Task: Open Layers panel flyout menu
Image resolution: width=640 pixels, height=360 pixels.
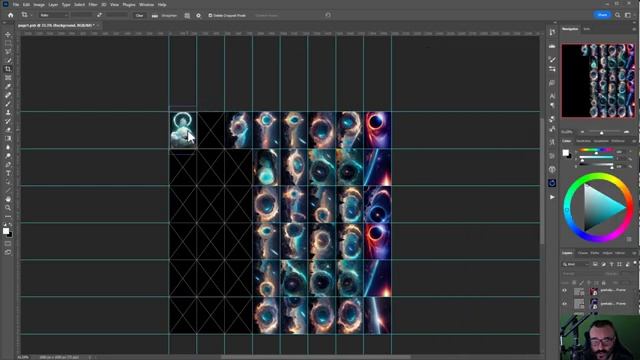Action: click(x=634, y=253)
